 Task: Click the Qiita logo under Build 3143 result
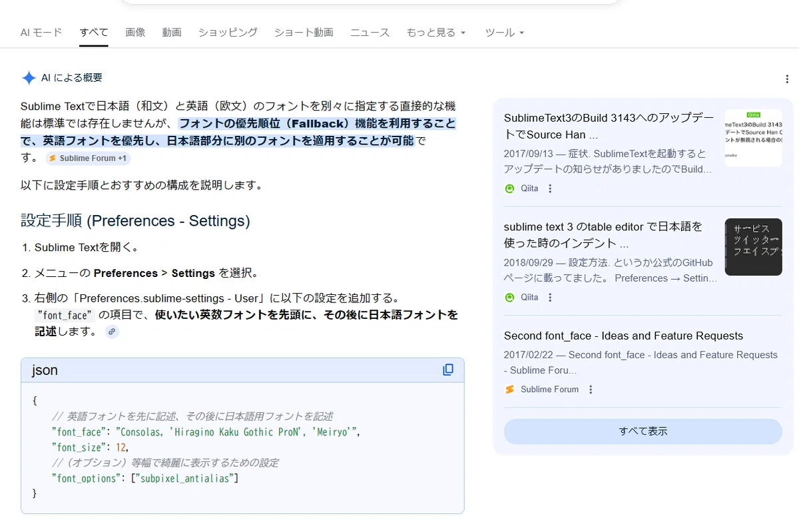point(510,188)
